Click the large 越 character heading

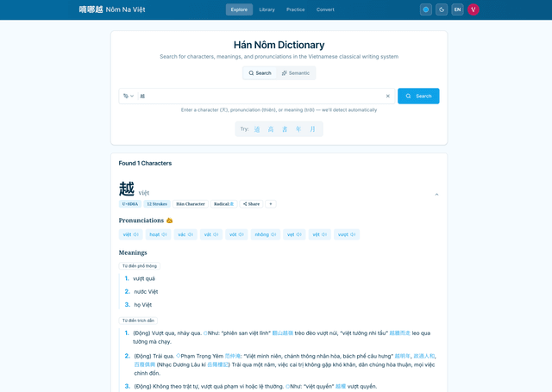127,189
